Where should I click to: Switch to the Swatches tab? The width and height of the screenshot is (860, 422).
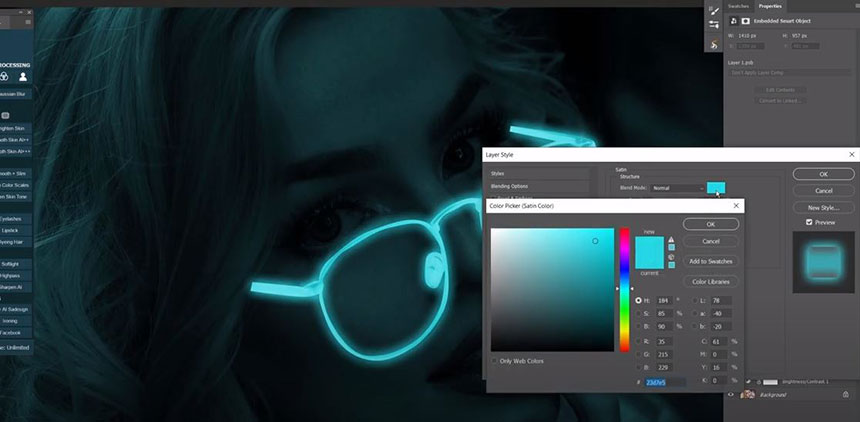[x=739, y=6]
